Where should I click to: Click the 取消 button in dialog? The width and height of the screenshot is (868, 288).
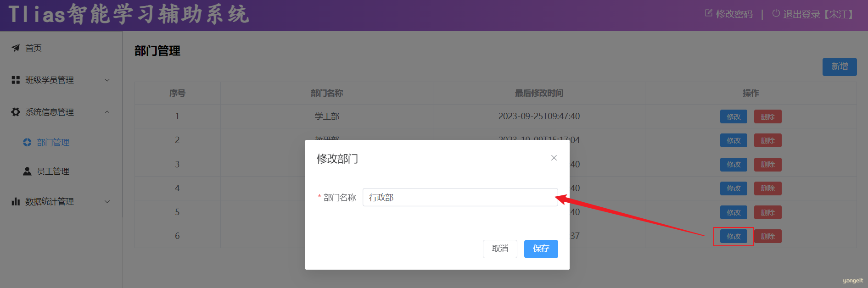(500, 249)
